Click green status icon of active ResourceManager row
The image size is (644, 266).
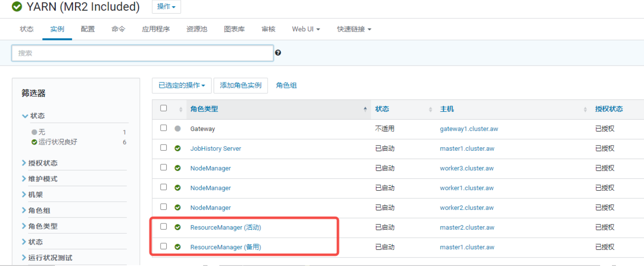click(x=178, y=227)
